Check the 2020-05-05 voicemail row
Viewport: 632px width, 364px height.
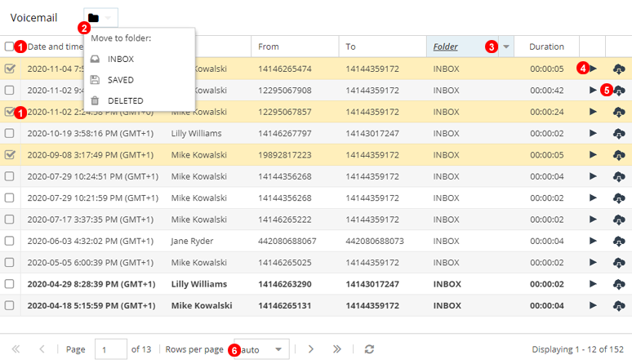tap(9, 262)
